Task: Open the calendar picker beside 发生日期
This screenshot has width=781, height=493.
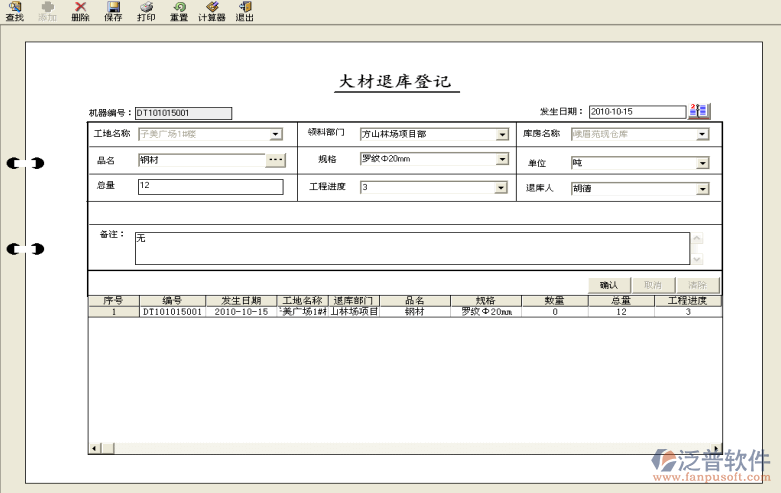Action: point(699,112)
